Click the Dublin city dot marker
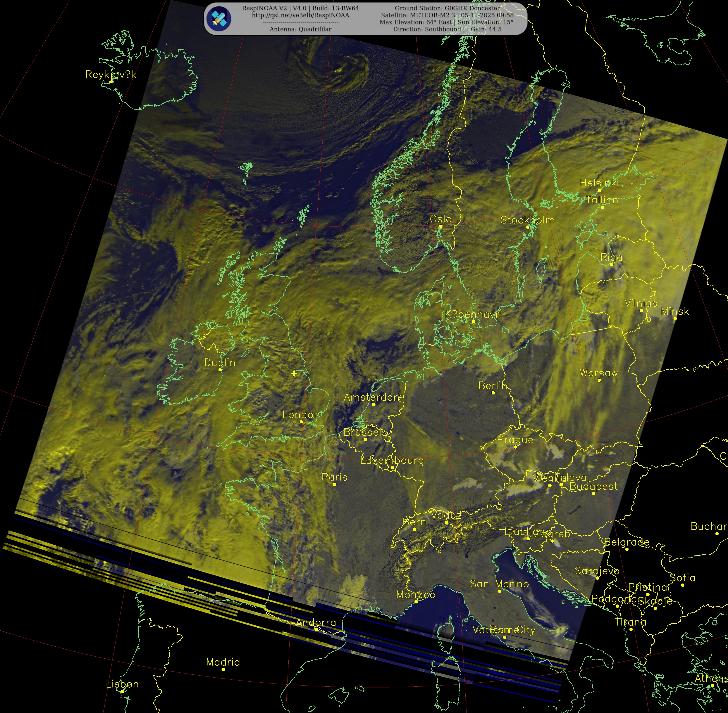728x713 pixels. point(220,370)
